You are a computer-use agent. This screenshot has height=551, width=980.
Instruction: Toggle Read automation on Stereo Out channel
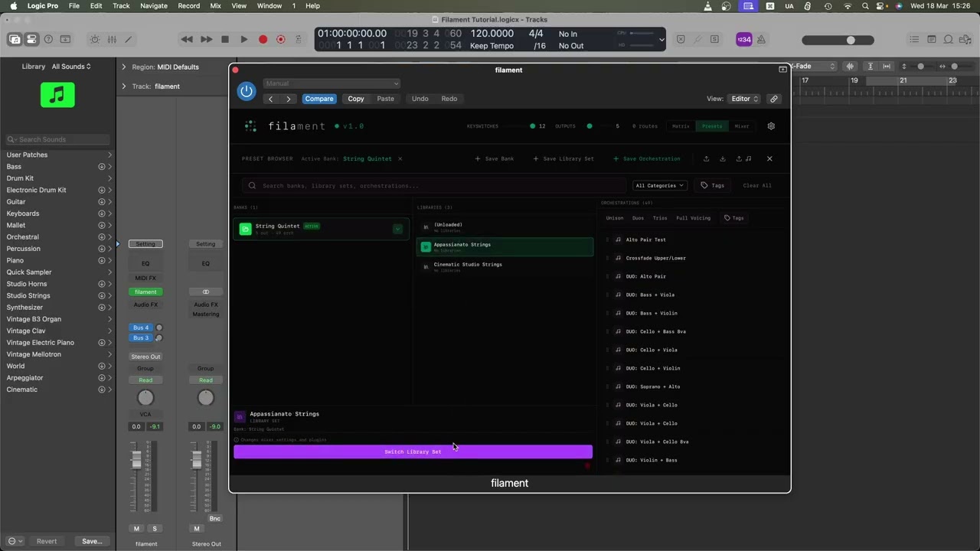tap(205, 380)
